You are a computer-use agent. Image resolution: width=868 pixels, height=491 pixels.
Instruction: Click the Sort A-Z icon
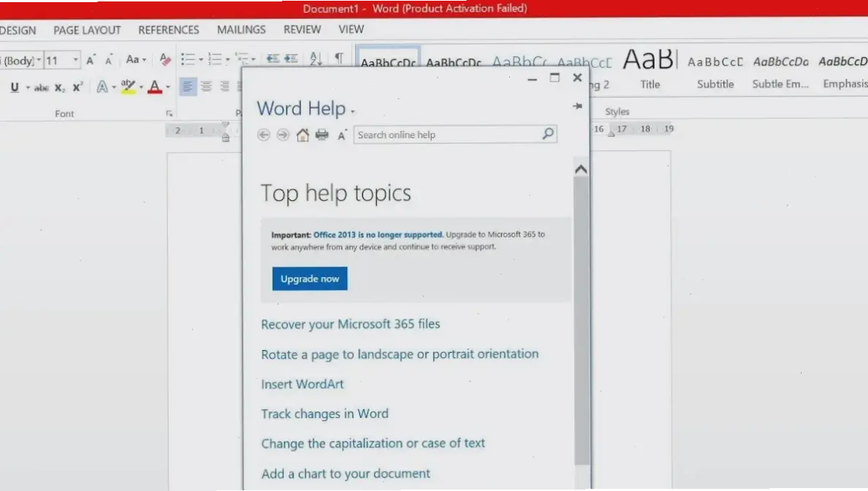[316, 59]
